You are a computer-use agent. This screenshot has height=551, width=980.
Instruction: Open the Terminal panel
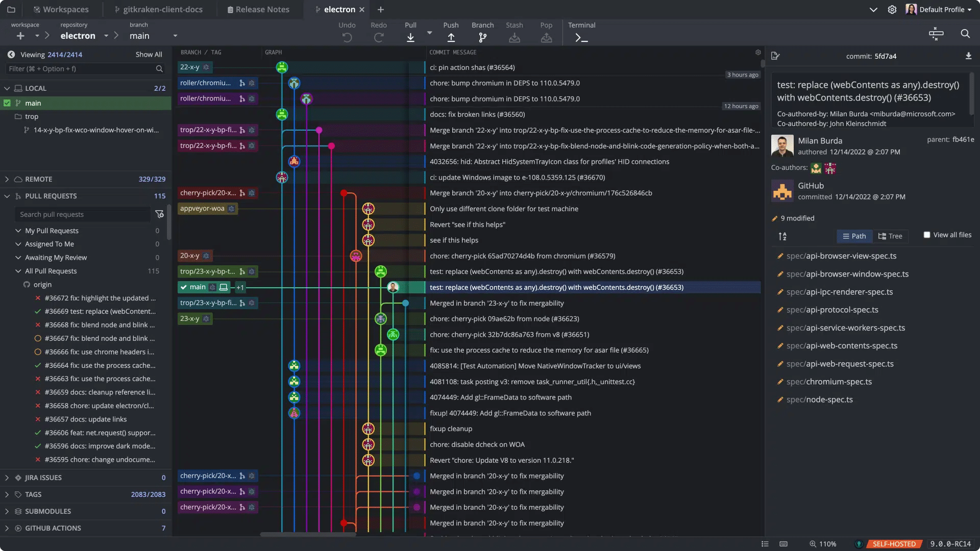(581, 37)
